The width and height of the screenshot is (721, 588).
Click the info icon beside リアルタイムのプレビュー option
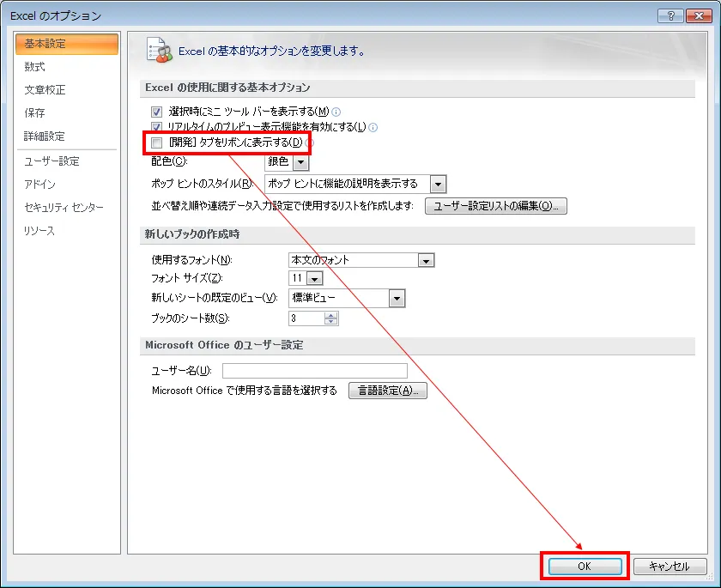pos(373,127)
